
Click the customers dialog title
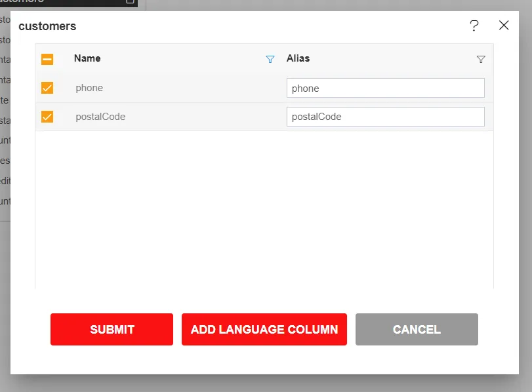point(47,26)
